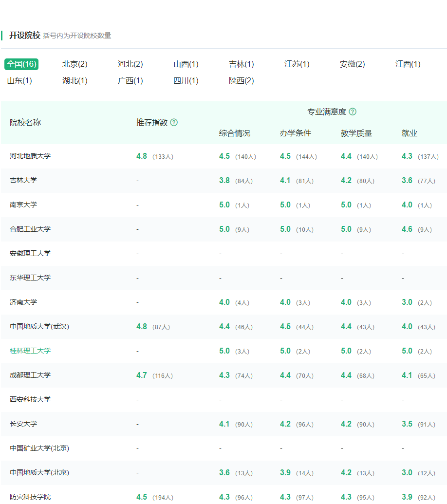Select 中国地质大学(武汉) recommendation count (87人)
The width and height of the screenshot is (447, 504).
pyautogui.click(x=161, y=327)
